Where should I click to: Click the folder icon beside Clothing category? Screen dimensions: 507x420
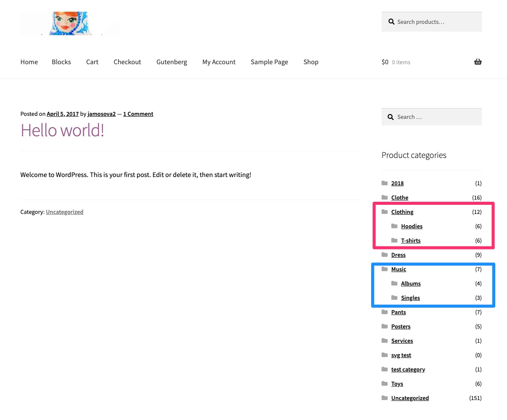[385, 212]
